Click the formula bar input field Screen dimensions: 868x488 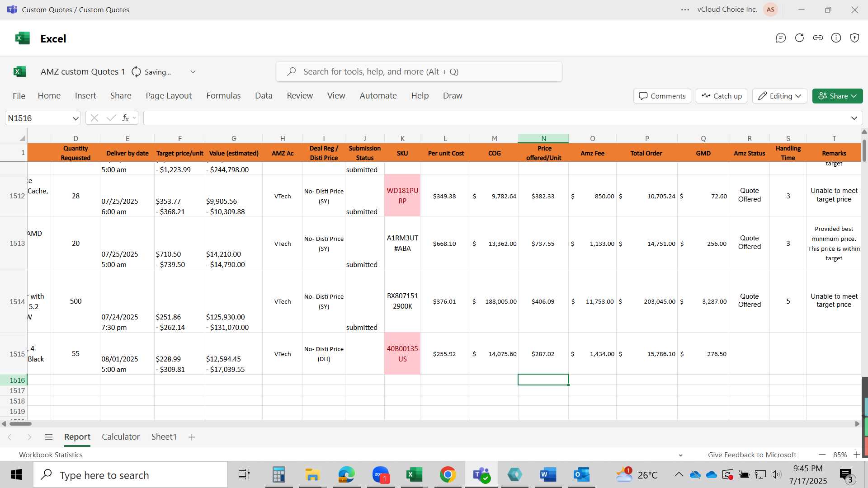coord(495,118)
